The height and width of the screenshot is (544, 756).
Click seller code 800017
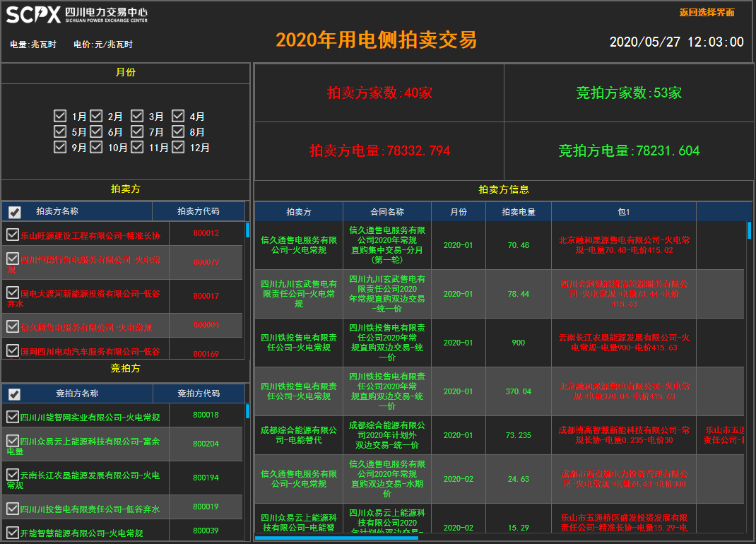(x=206, y=296)
